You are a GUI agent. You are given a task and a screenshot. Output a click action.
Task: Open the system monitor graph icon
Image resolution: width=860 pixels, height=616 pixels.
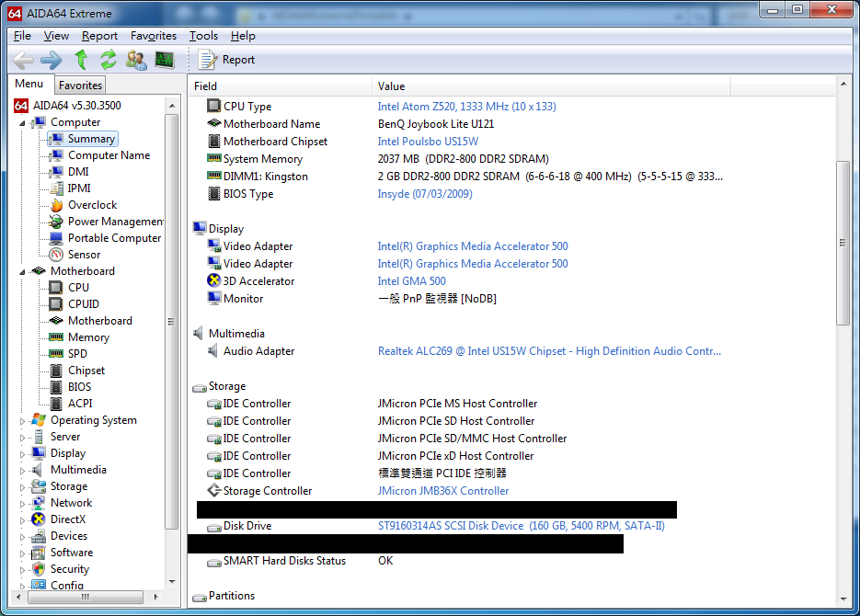[165, 59]
